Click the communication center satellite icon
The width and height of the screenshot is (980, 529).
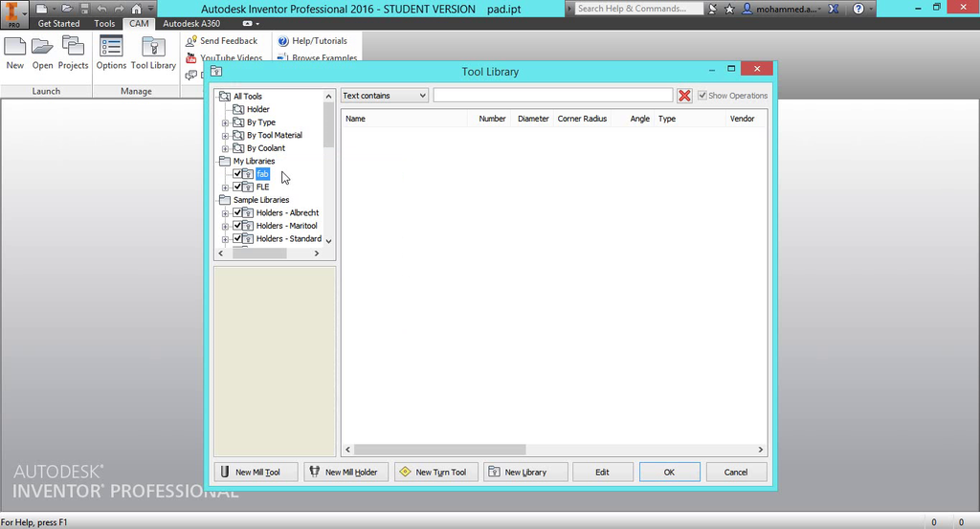pos(712,9)
